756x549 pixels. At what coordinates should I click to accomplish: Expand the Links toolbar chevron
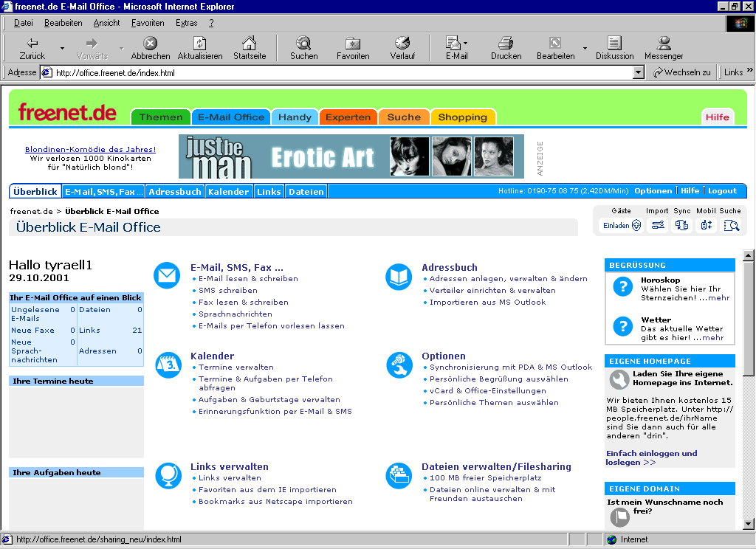coord(750,70)
